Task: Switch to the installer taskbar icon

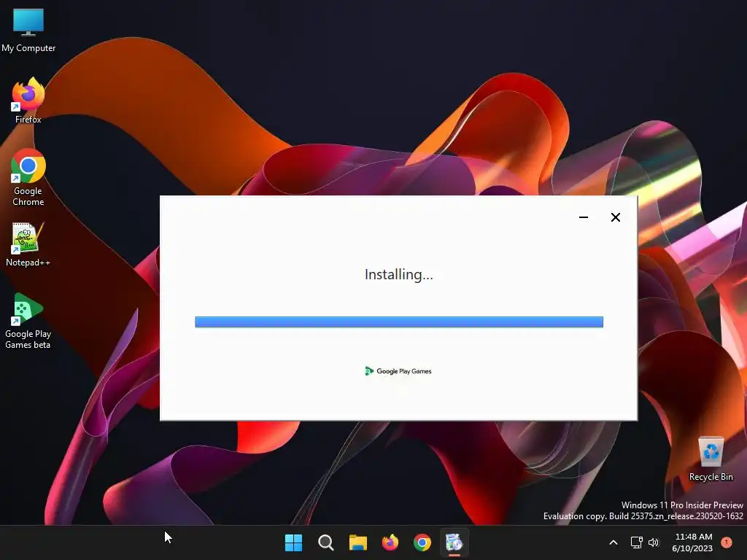Action: [454, 542]
